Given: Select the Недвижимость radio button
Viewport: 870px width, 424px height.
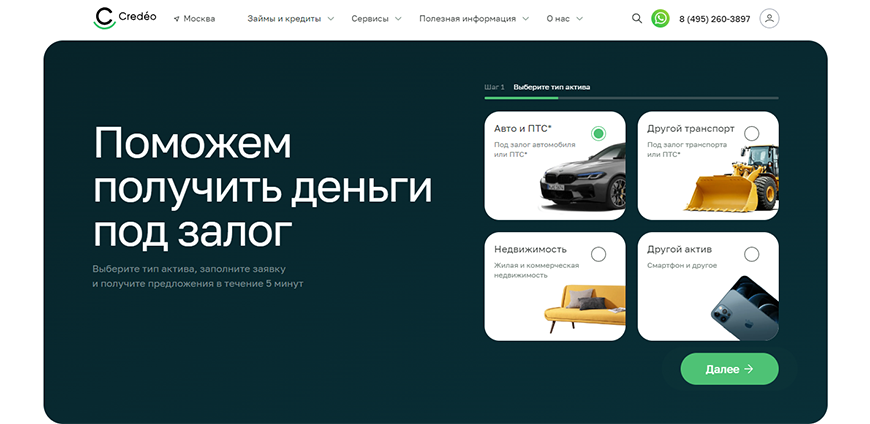Looking at the screenshot, I should pyautogui.click(x=598, y=254).
